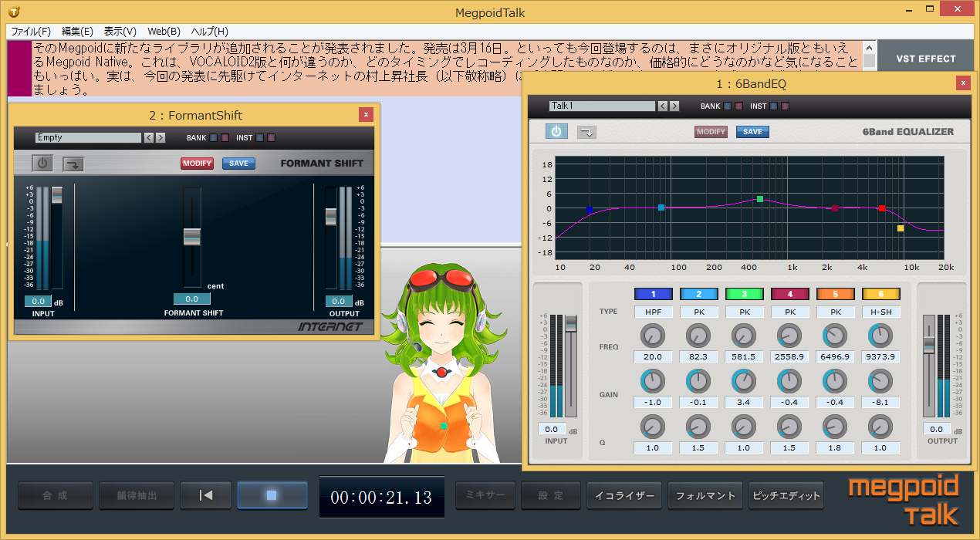Screen dimensions: 980x540
Task: Click red BANK square in FormantShift
Action: [x=225, y=138]
